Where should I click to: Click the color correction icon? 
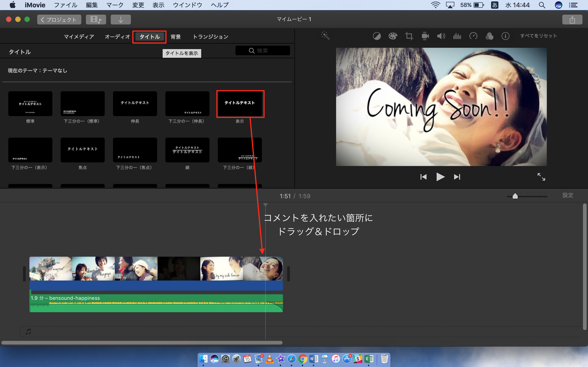pos(393,36)
